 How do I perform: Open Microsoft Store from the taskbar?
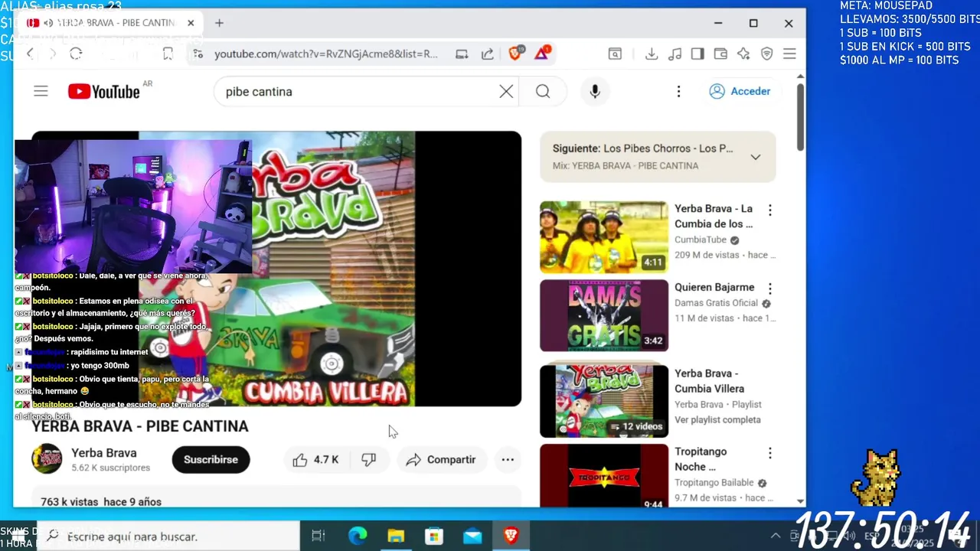tap(434, 536)
